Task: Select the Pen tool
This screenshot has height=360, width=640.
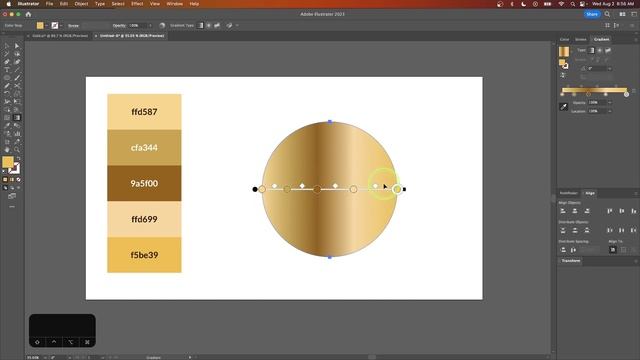Action: pos(7,62)
